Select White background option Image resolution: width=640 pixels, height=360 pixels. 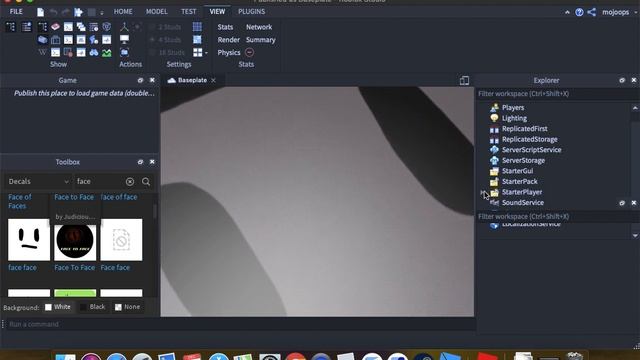tap(58, 307)
